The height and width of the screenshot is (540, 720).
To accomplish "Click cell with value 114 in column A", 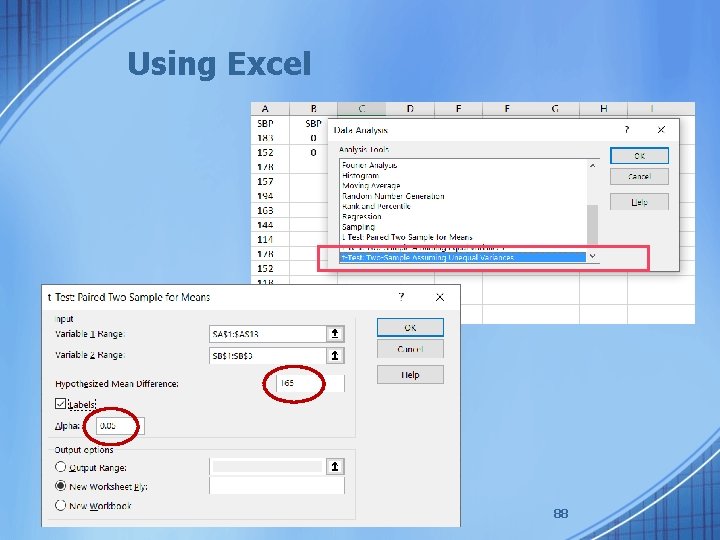I will click(x=270, y=239).
